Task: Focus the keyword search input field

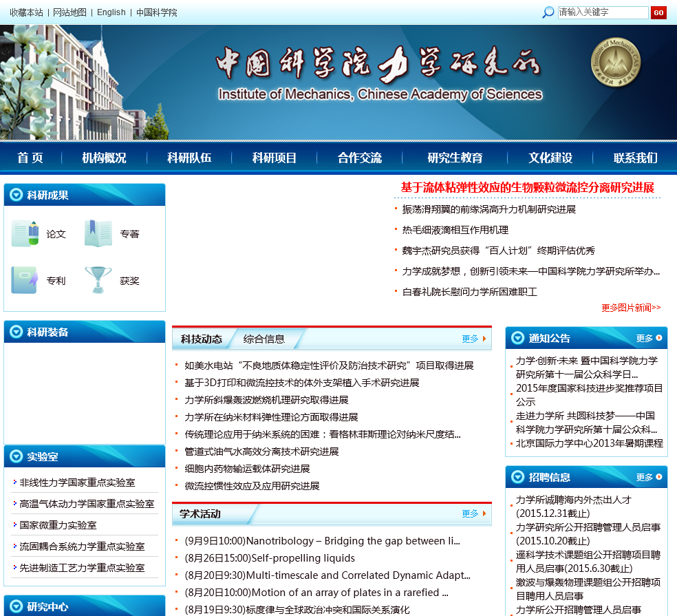Action: pos(603,12)
